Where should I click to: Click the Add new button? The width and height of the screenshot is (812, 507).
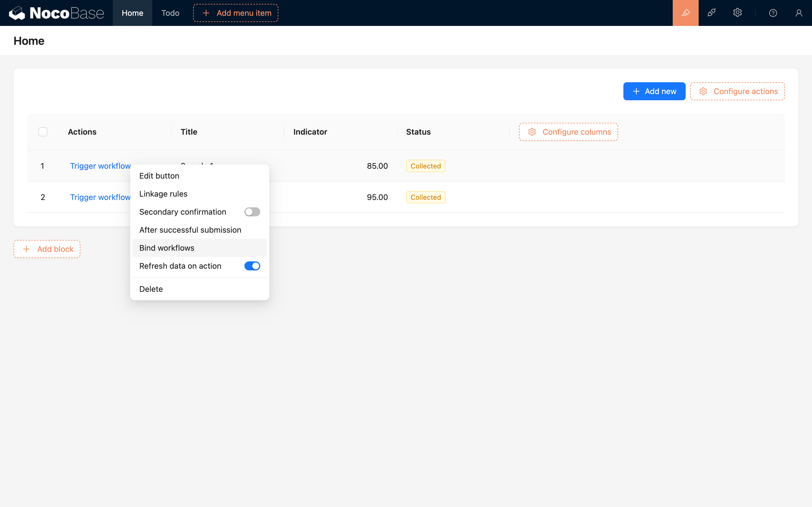coord(654,91)
